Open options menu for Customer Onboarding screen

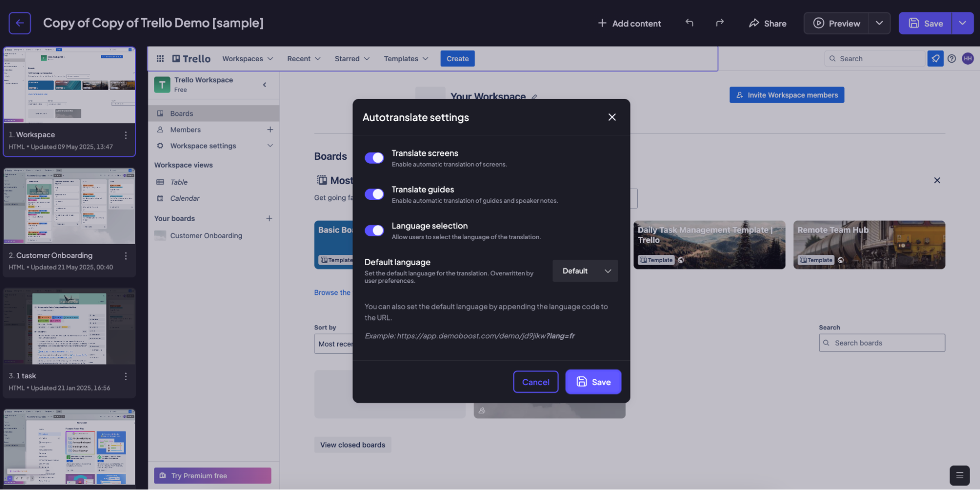(x=126, y=256)
